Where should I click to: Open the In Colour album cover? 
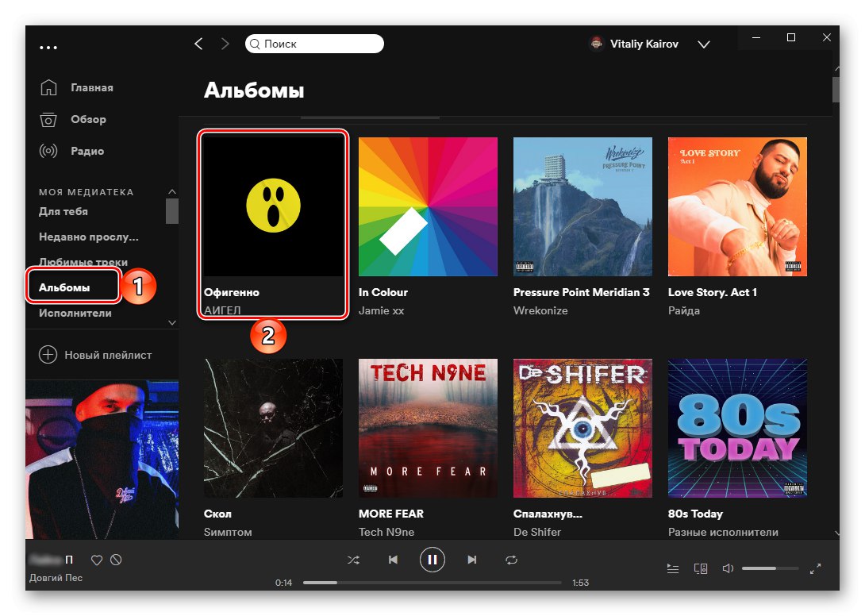(x=428, y=206)
